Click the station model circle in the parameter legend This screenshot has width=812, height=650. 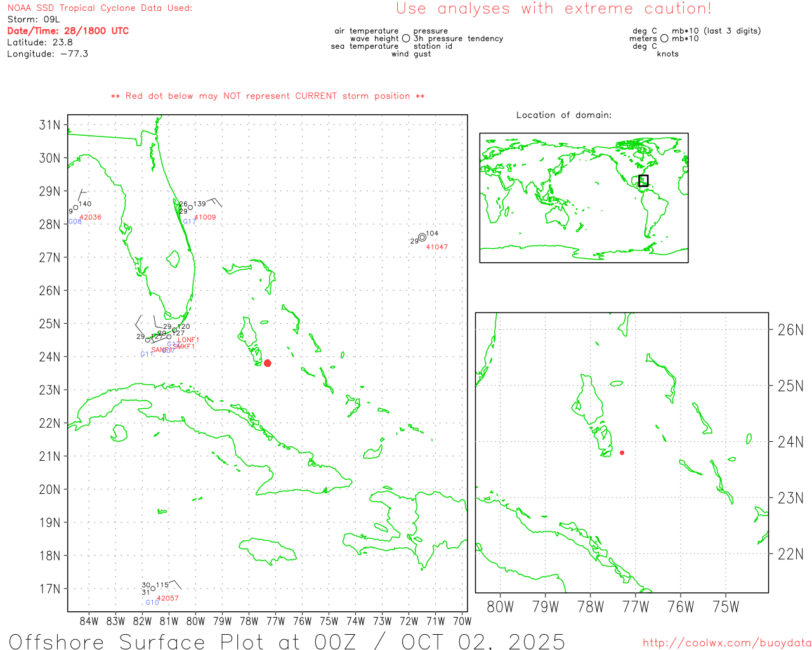tap(406, 39)
